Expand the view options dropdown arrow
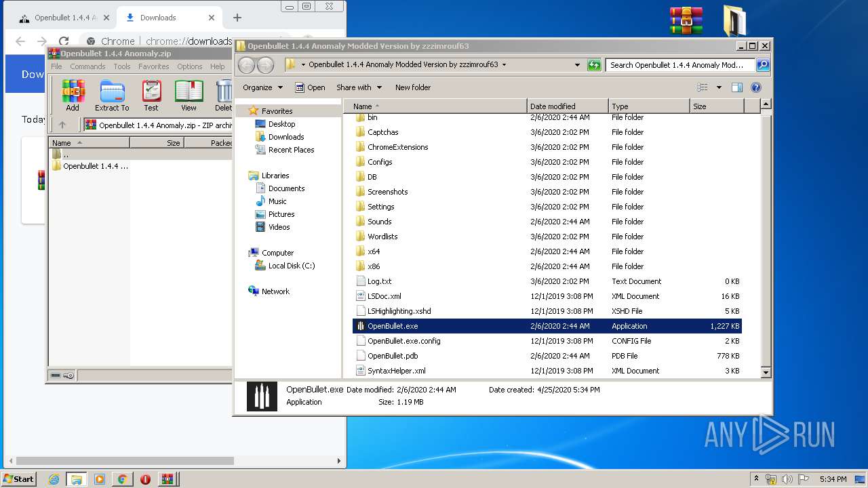 pos(719,87)
